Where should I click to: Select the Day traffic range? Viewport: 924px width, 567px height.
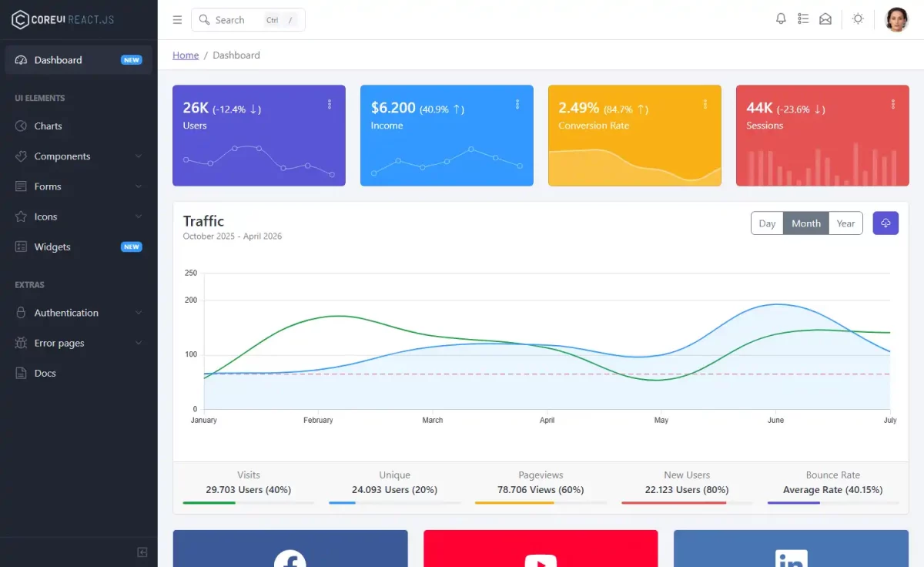tap(767, 223)
